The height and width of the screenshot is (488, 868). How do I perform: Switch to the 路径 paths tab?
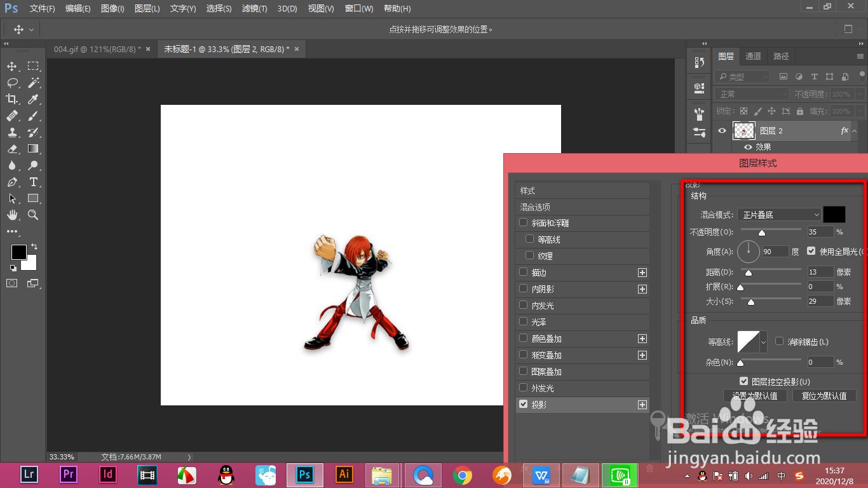click(782, 57)
